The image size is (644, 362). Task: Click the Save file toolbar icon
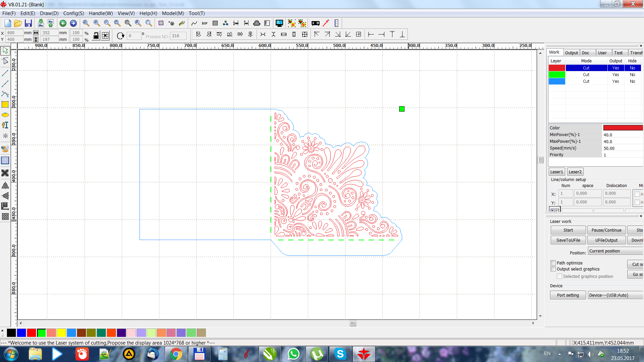coord(29,23)
